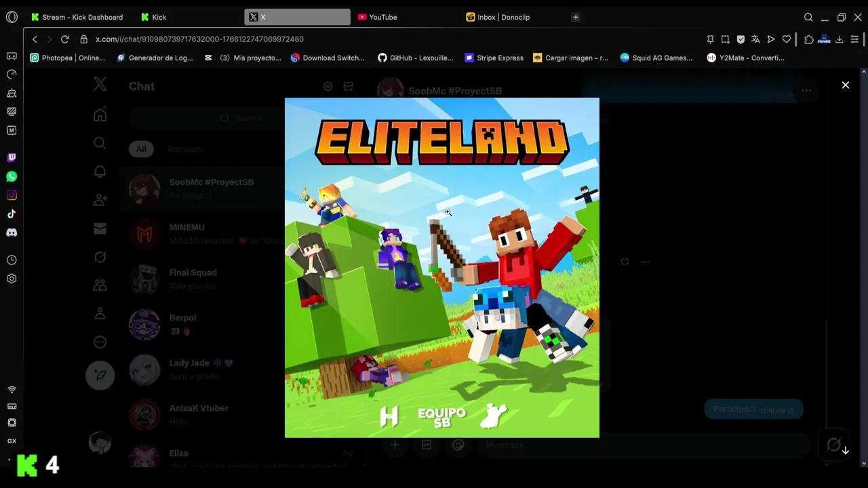Close the ELITELAND image preview
The width and height of the screenshot is (868, 488).
[845, 85]
